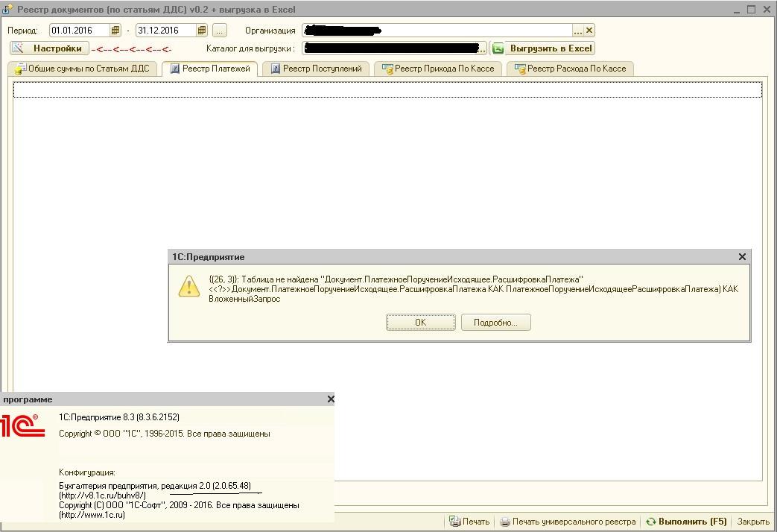Screen dimensions: 777x532
Task: Open Настройки settings button
Action: (50, 48)
